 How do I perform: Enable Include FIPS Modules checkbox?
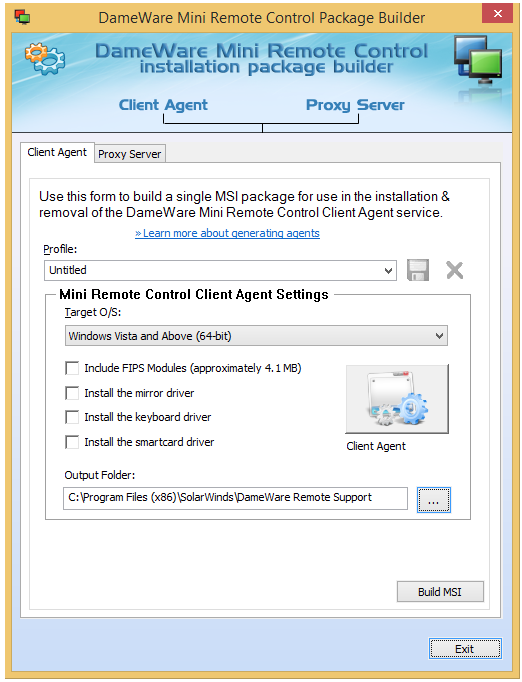click(72, 368)
